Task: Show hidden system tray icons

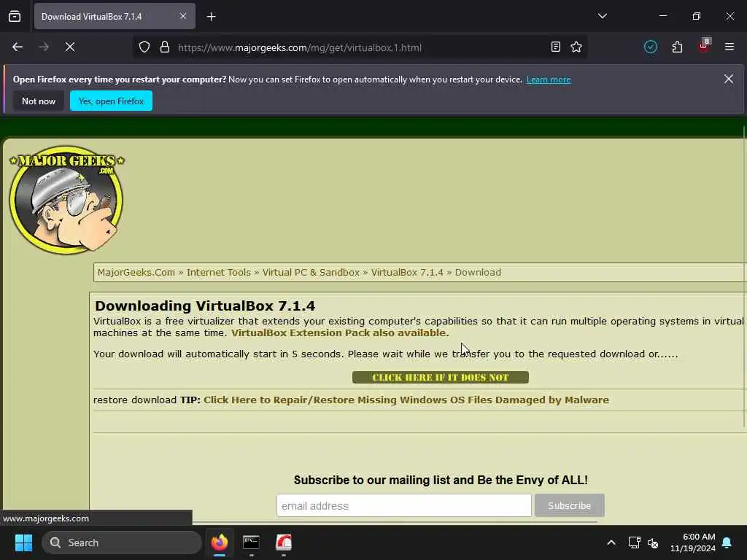Action: click(611, 542)
